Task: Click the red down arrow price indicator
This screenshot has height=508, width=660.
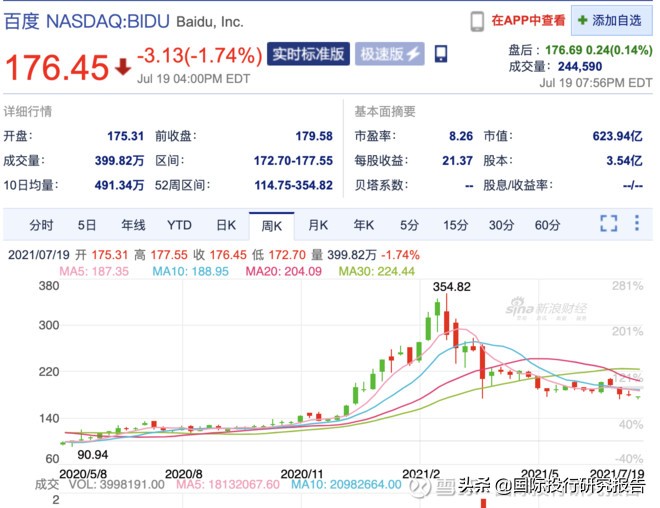Action: pyautogui.click(x=123, y=67)
